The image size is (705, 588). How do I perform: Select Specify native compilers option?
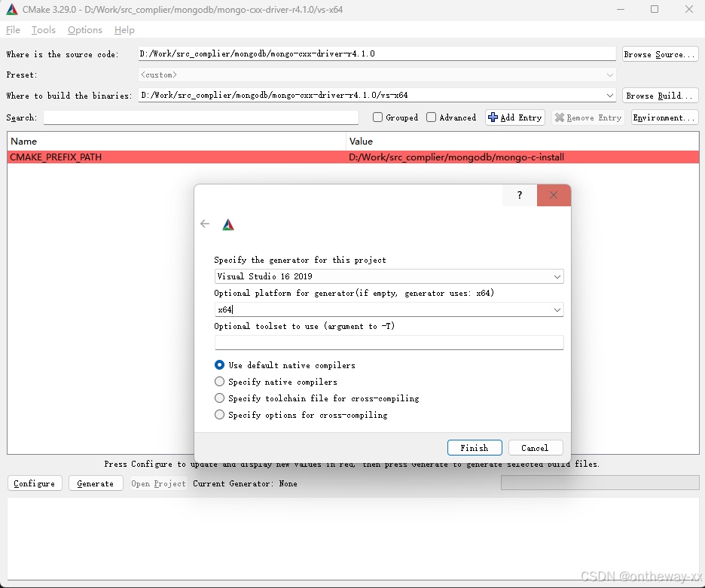pyautogui.click(x=219, y=381)
